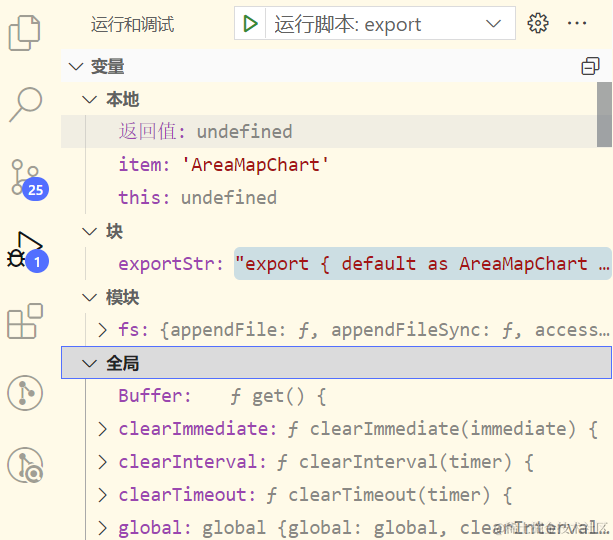The image size is (613, 540).
Task: Click the variables panel scrollbar thumb
Action: [604, 115]
